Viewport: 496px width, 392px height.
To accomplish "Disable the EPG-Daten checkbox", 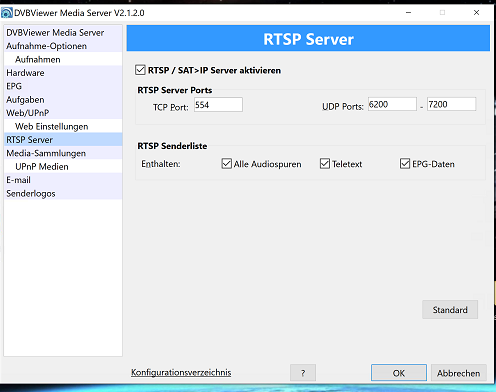I will pyautogui.click(x=405, y=164).
